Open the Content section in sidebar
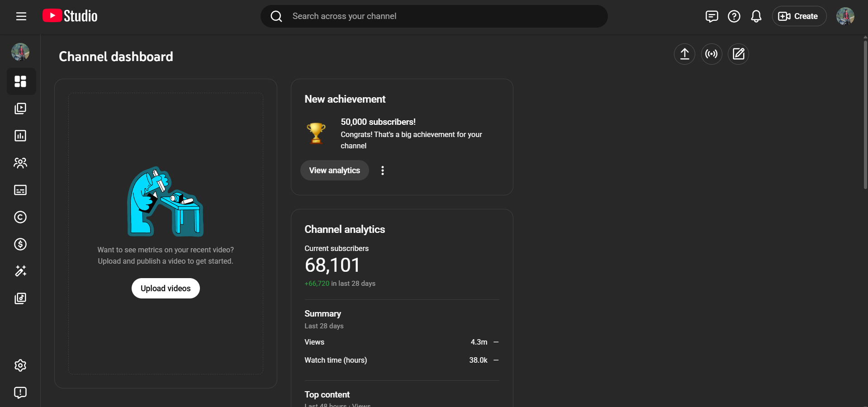Image resolution: width=868 pixels, height=407 pixels. 20,109
